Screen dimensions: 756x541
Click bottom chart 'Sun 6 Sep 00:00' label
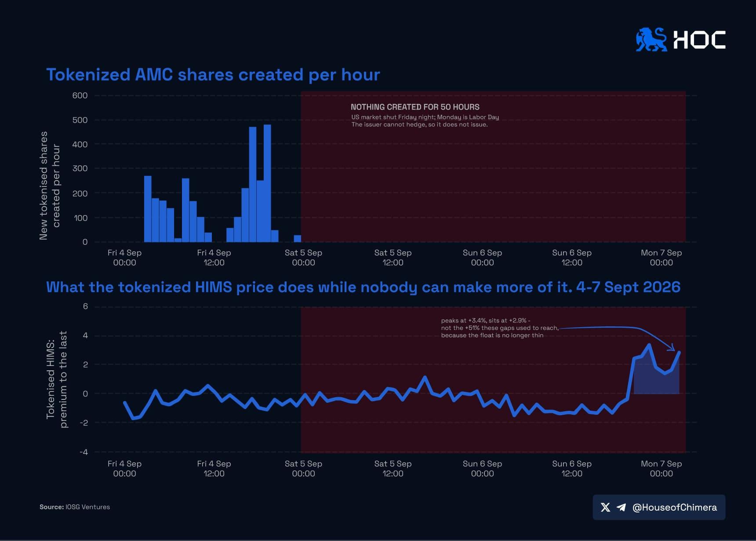[x=482, y=468]
